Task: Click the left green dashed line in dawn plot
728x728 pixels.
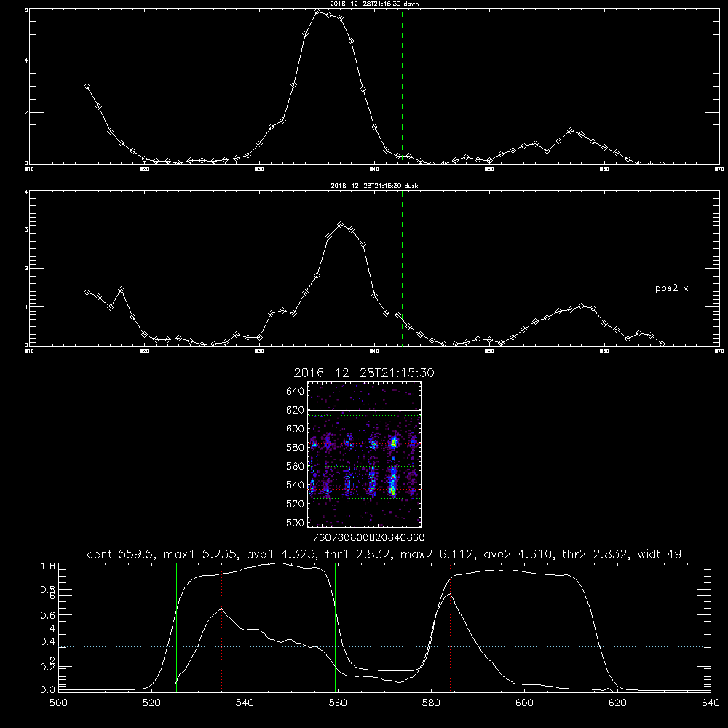Action: [232, 86]
